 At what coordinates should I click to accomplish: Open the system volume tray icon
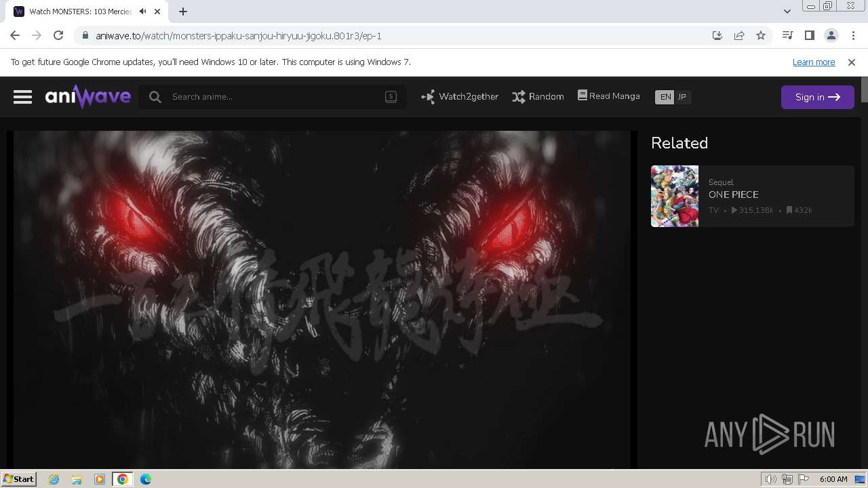pos(770,479)
